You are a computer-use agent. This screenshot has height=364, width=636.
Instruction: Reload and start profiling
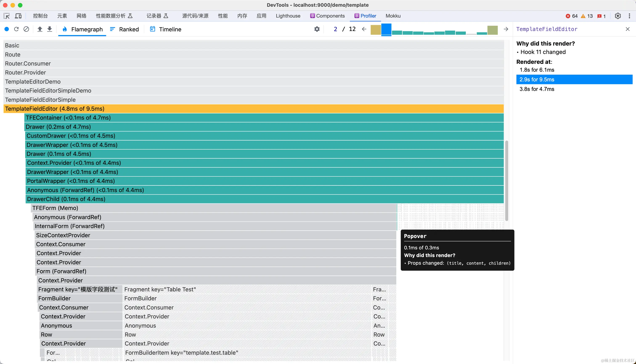click(x=16, y=29)
